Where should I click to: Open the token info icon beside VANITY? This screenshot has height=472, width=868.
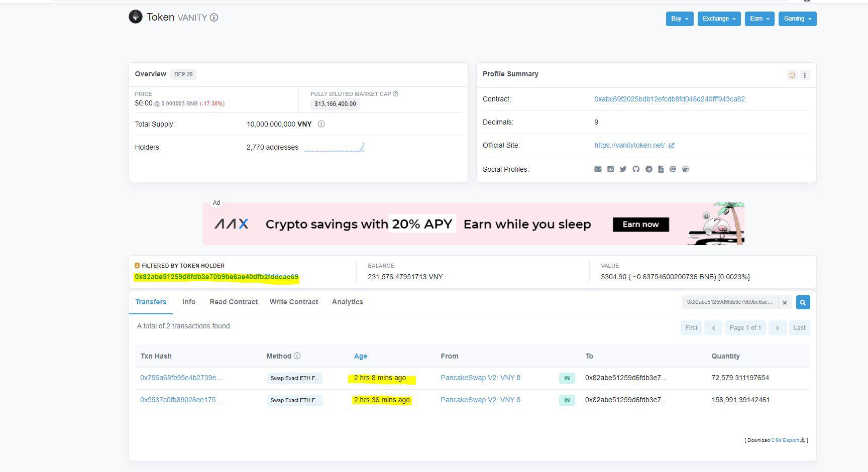pyautogui.click(x=214, y=18)
